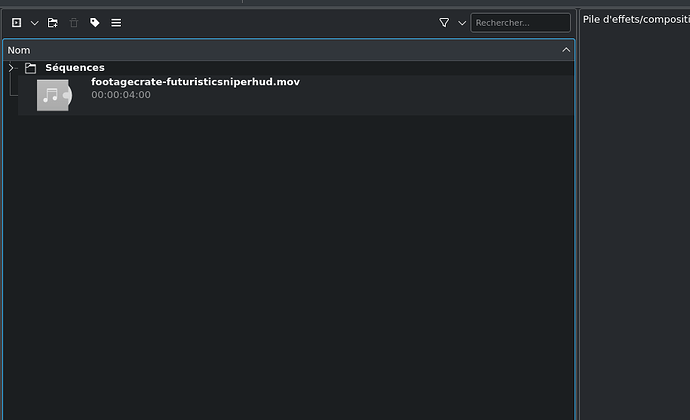Click the Pile d'effets/composition panel title
This screenshot has height=420, width=690.
636,19
